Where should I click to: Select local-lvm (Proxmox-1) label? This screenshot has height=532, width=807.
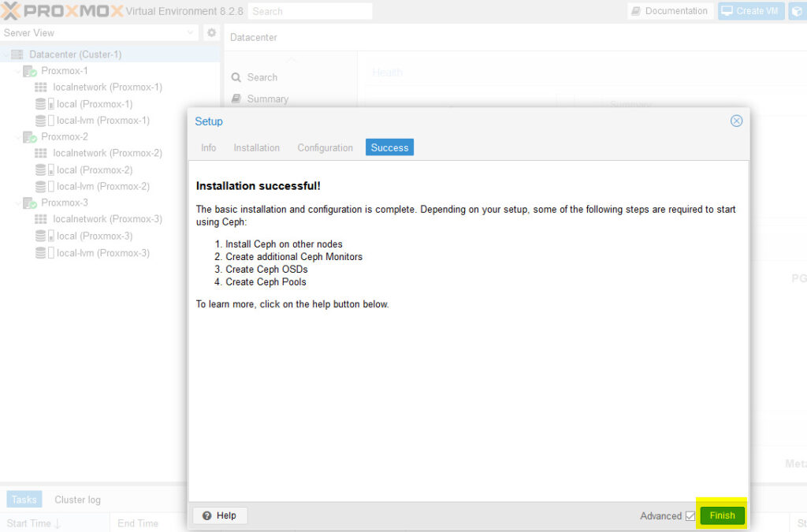[103, 121]
